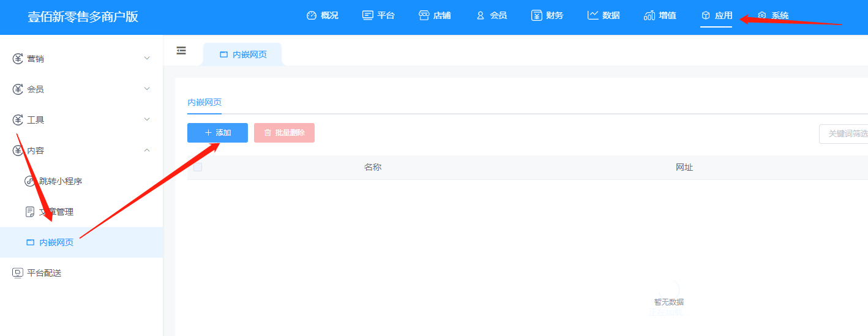Expand the 工具 menu chevron
Viewport: 868px width, 336px height.
tap(147, 119)
